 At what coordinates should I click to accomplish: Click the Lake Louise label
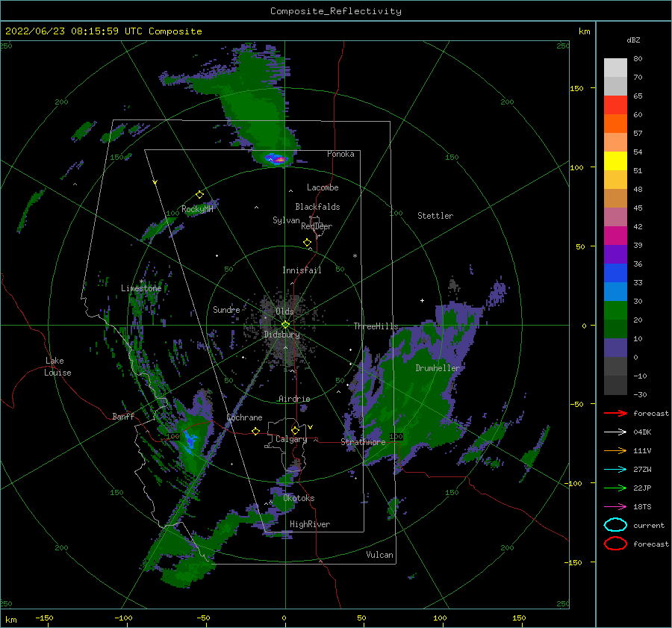[x=57, y=367]
